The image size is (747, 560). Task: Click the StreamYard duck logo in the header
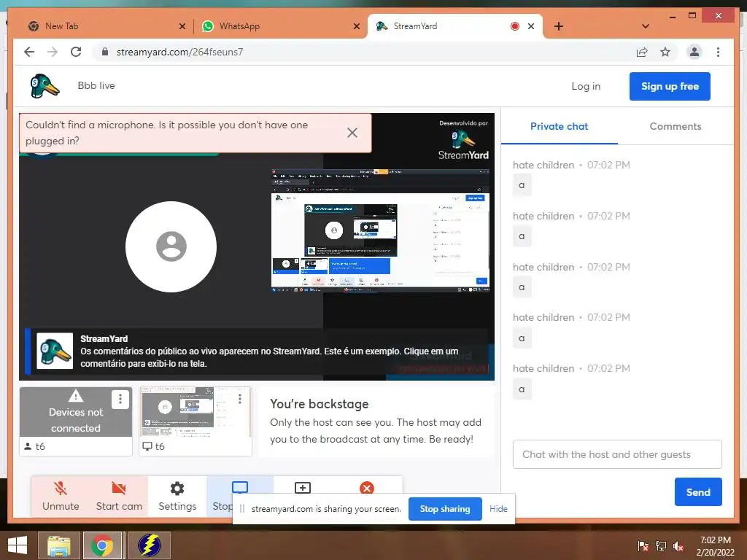tap(44, 86)
